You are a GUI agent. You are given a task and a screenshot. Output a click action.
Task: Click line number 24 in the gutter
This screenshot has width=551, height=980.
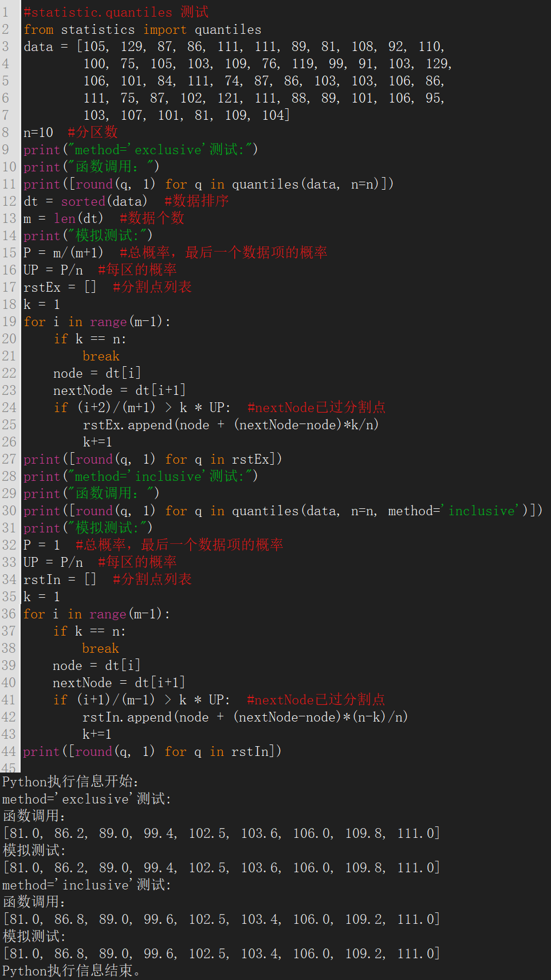9,407
